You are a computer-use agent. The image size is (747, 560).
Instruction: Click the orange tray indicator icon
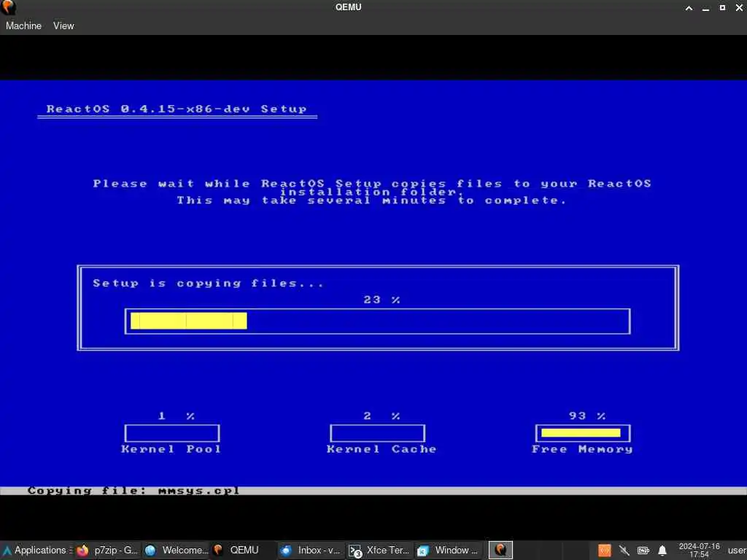(x=605, y=551)
